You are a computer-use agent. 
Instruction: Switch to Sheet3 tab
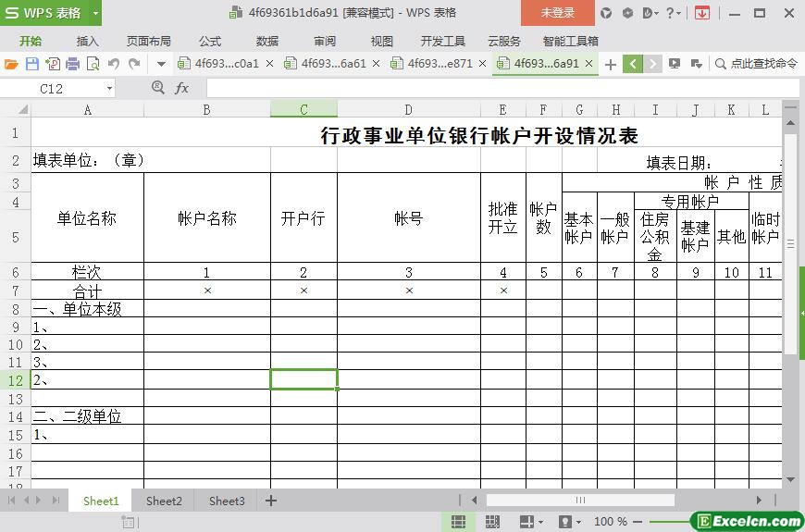click(x=227, y=501)
